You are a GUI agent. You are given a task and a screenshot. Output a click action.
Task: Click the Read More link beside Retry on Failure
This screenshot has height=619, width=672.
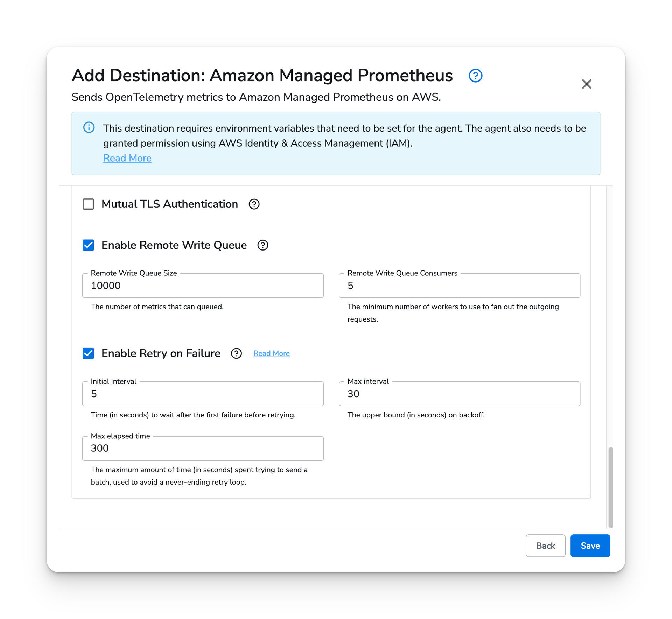click(271, 353)
